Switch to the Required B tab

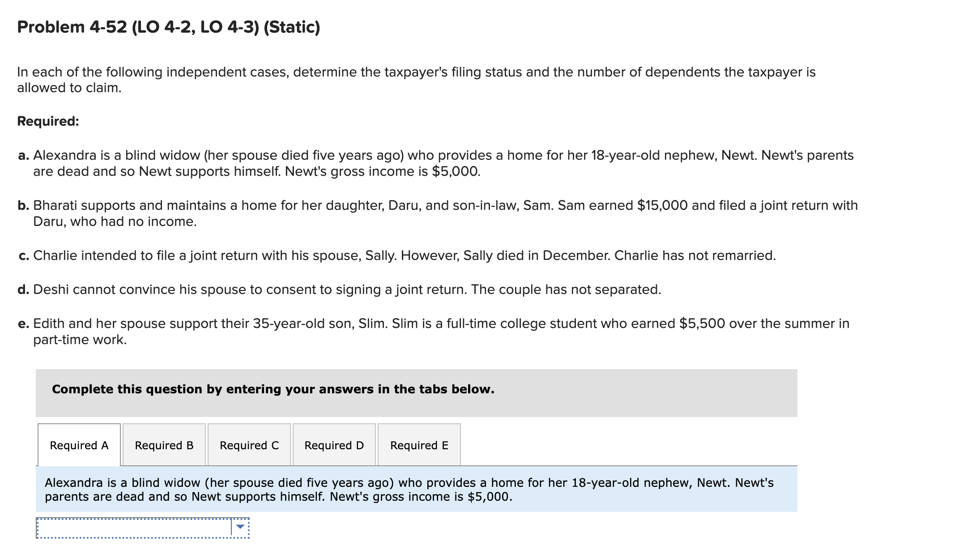164,445
